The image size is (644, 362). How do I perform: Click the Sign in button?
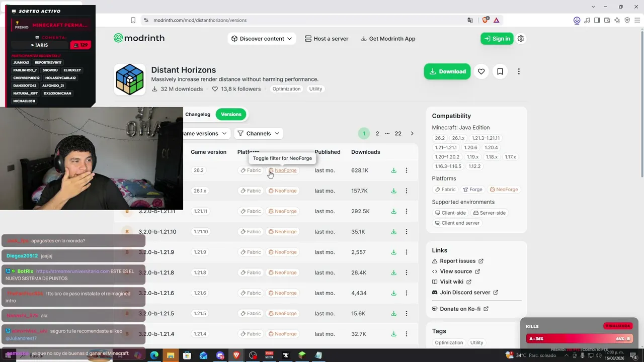pyautogui.click(x=497, y=39)
